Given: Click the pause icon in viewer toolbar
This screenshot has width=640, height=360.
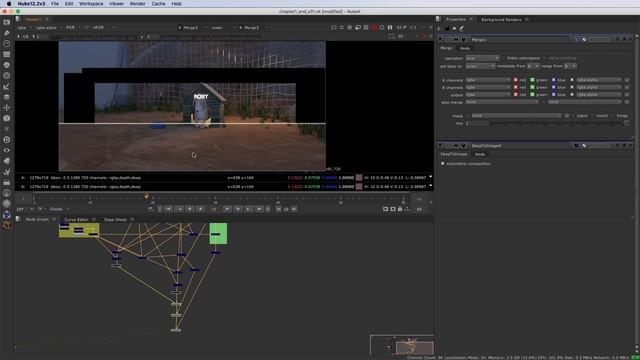Looking at the screenshot, I should coord(390,27).
